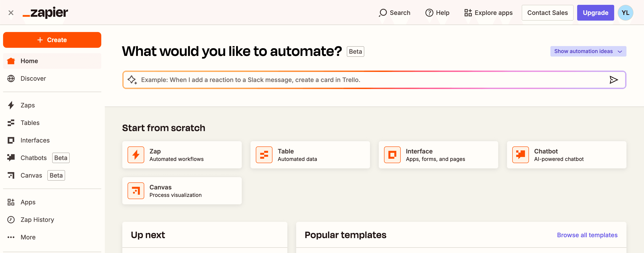Click the Explore apps navbar icon
The height and width of the screenshot is (253, 644).
[x=468, y=12]
